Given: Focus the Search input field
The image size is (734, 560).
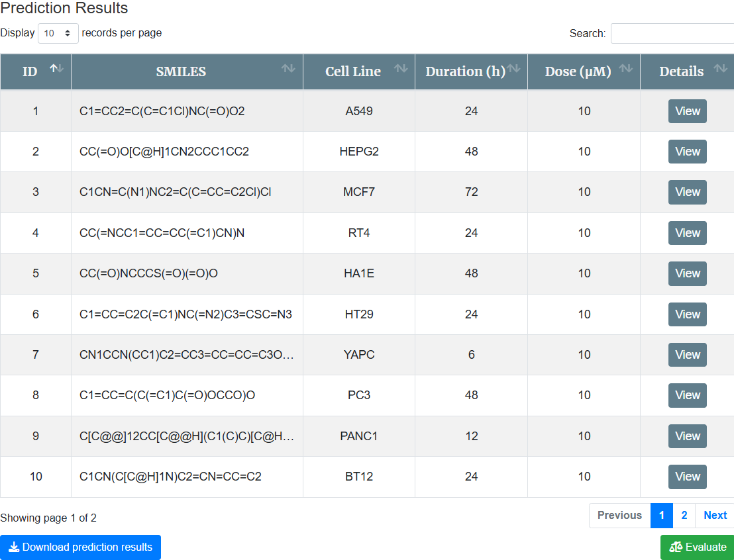Looking at the screenshot, I should [x=672, y=33].
